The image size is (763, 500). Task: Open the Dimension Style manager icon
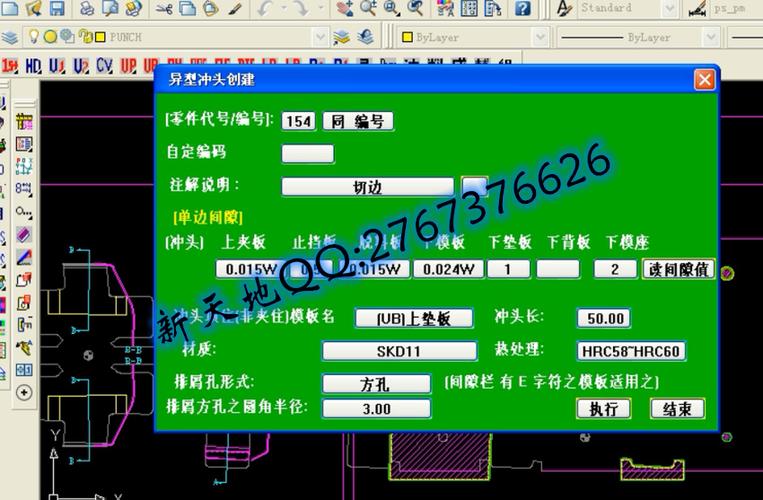pyautogui.click(x=698, y=9)
